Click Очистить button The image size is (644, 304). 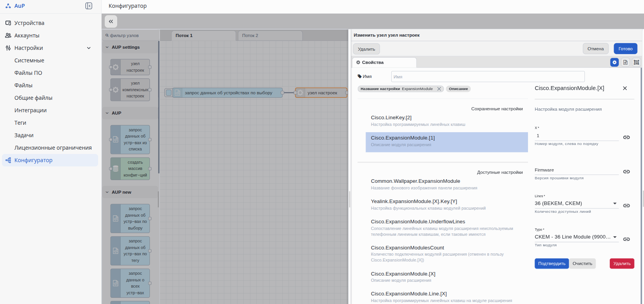pyautogui.click(x=582, y=263)
